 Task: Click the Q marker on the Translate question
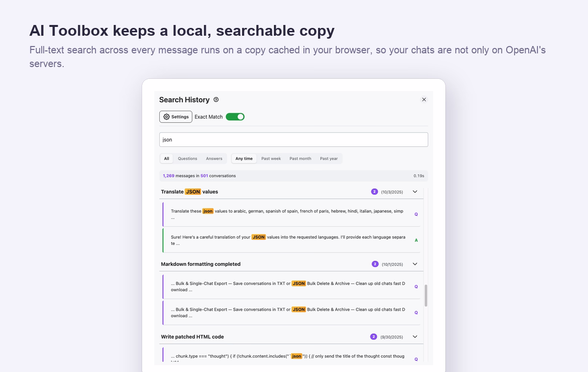point(416,214)
